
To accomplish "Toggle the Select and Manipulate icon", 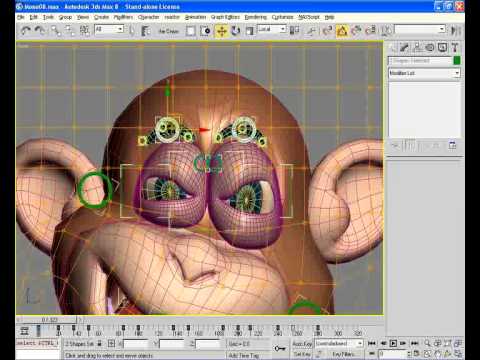I will click(311, 31).
